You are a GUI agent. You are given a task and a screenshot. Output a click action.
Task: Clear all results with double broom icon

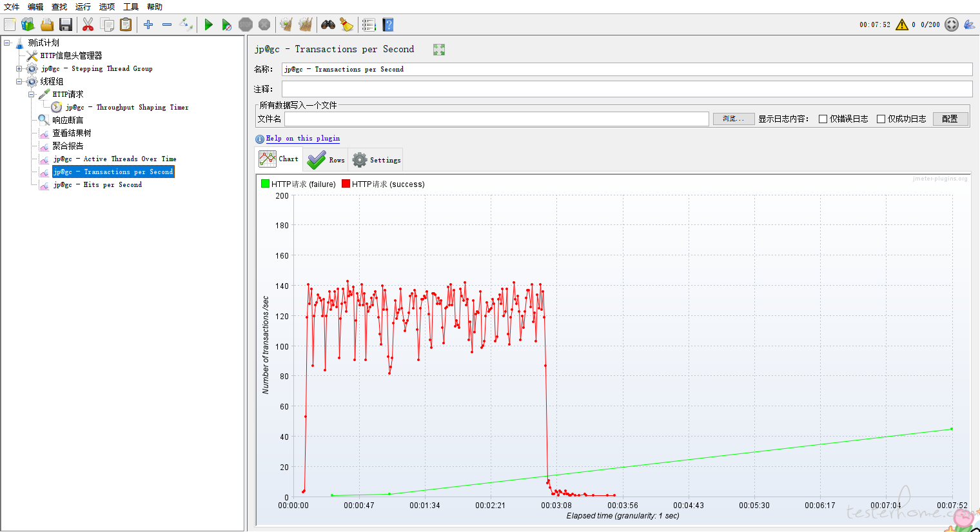click(306, 25)
